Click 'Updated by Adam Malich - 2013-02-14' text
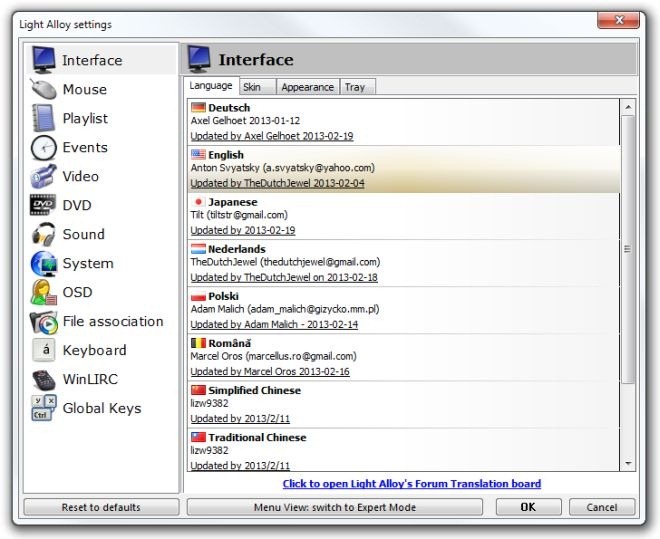Viewport: 660px width, 539px height. (274, 324)
